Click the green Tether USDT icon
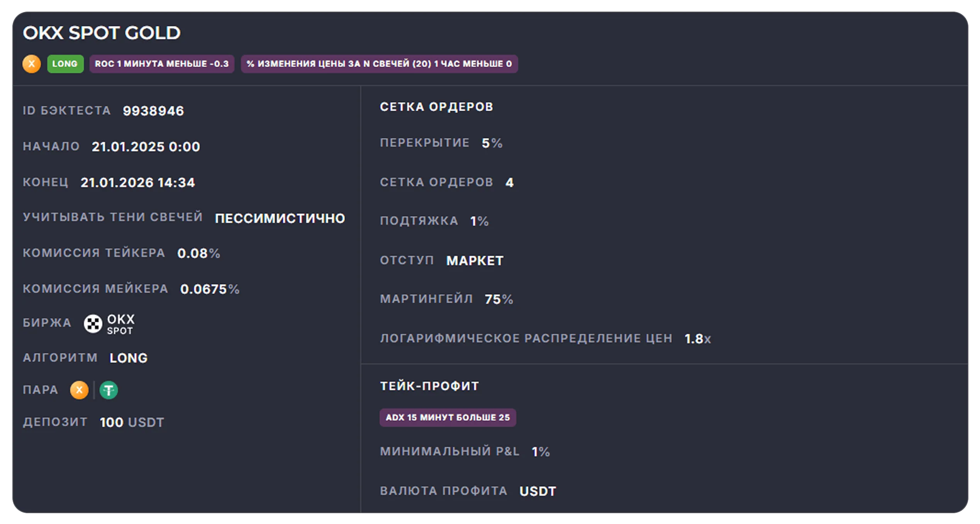The width and height of the screenshot is (980, 524). click(x=109, y=390)
